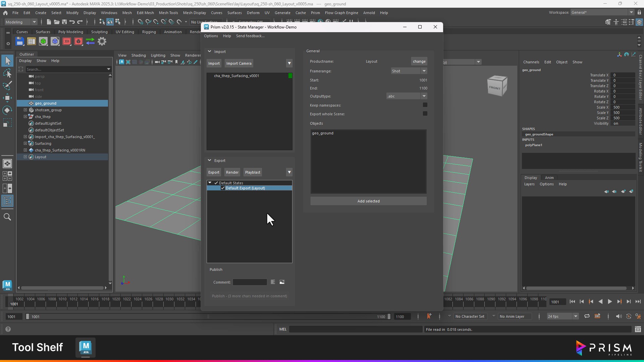Toggle Keep namespaces checkbox
644x362 pixels.
pos(425,105)
